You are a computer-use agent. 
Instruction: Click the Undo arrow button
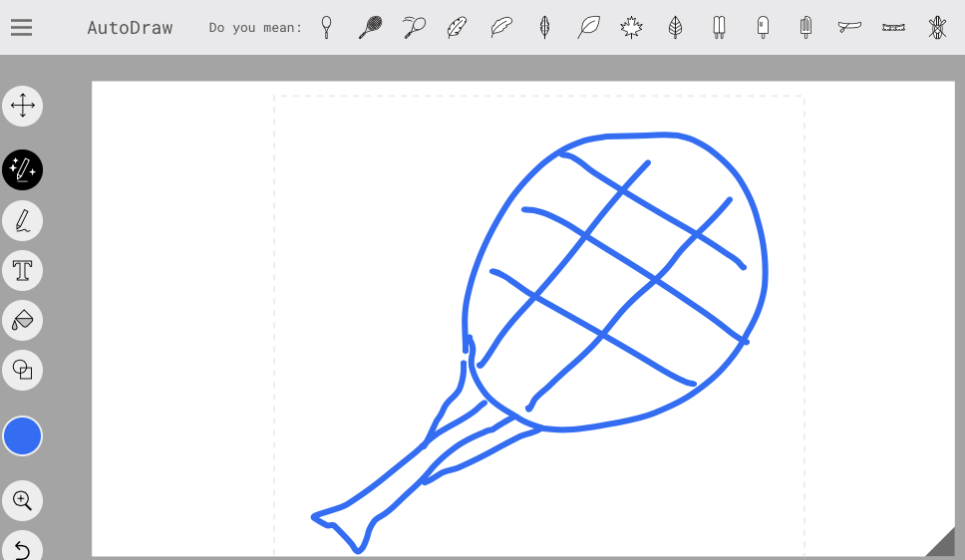(22, 546)
